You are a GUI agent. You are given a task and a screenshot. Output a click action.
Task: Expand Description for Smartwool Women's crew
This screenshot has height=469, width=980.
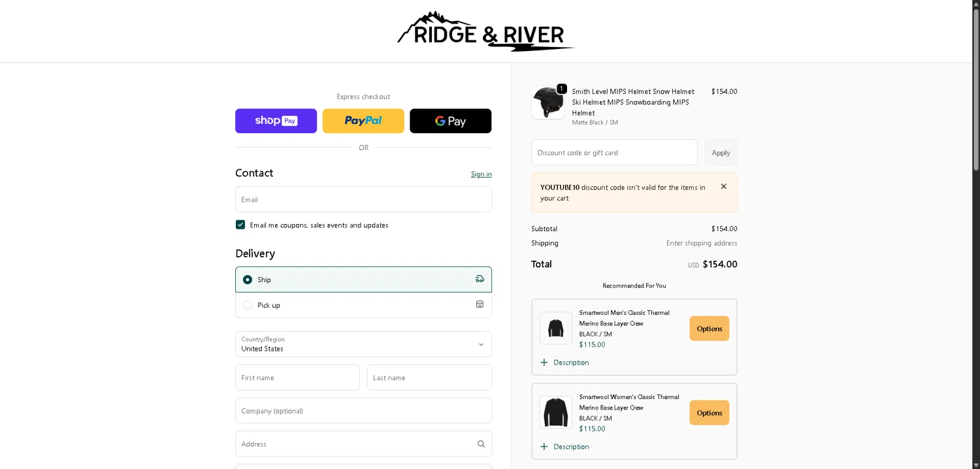click(564, 447)
